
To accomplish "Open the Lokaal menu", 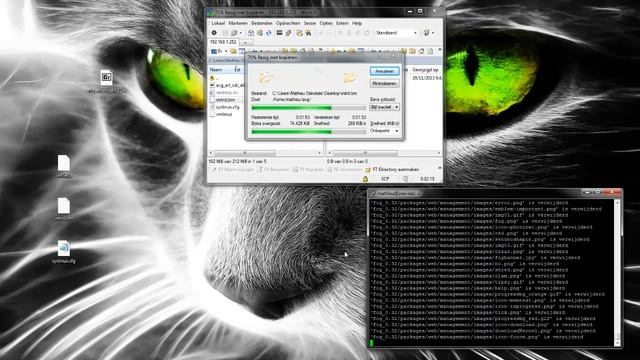I will (218, 23).
